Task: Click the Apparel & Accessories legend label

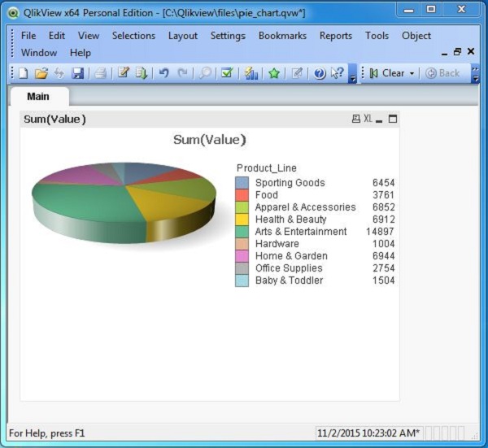Action: 305,207
